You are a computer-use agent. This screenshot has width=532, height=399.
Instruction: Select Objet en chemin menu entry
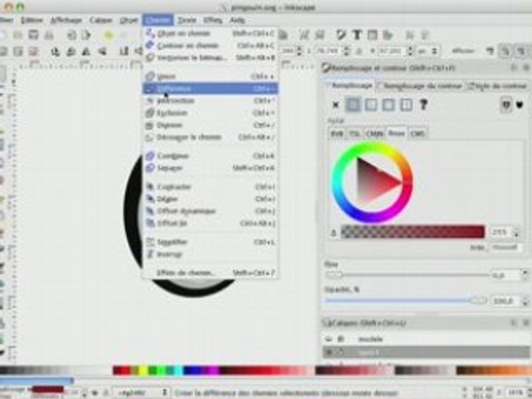pos(211,33)
